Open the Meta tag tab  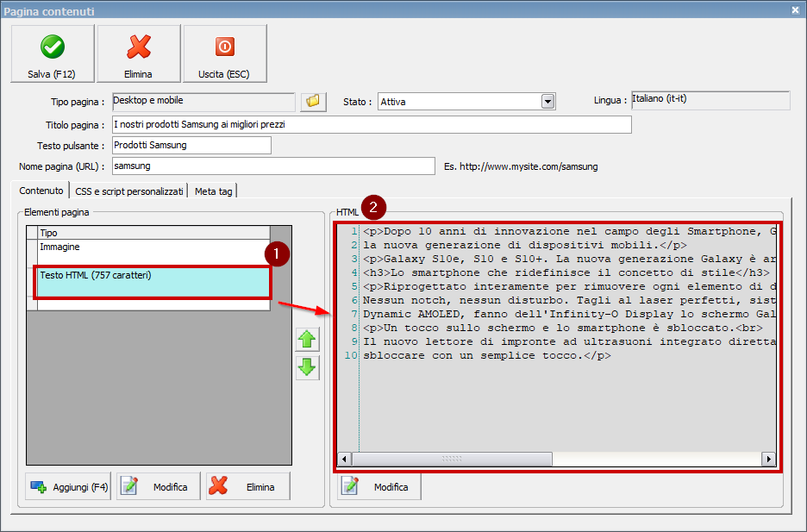pos(213,191)
